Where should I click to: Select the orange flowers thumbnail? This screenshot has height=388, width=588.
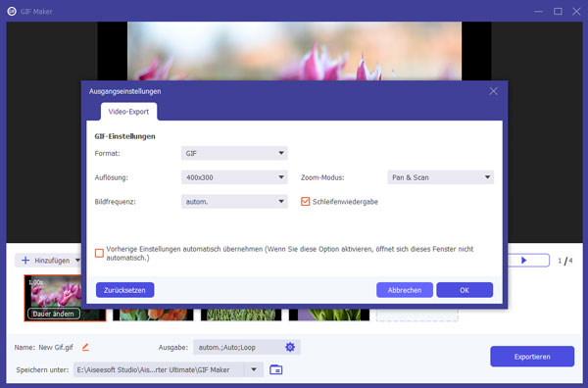coord(153,315)
